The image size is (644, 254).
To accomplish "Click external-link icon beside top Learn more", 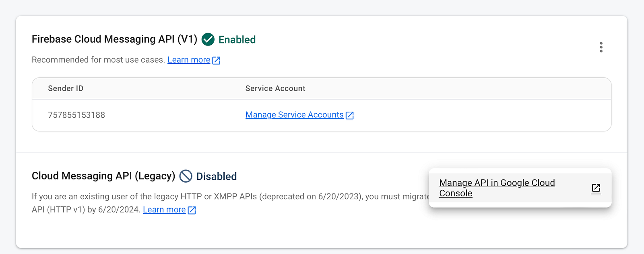I will click(x=216, y=60).
